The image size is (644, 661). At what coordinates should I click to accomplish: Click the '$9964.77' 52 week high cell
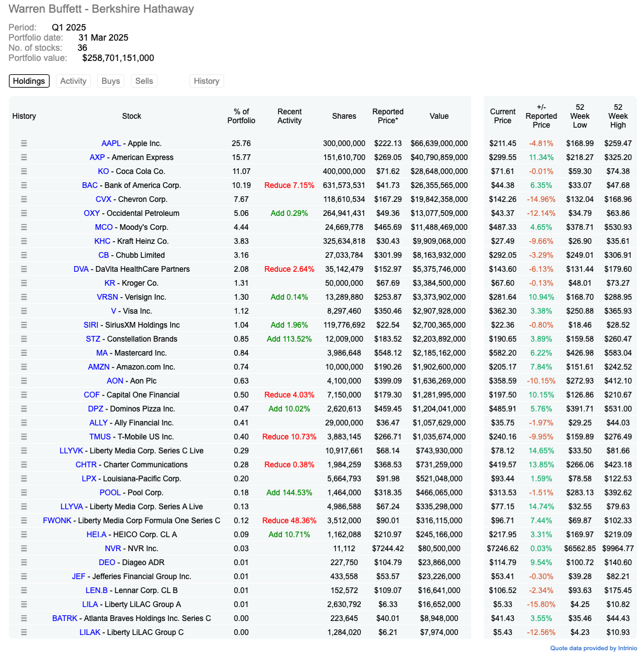618,549
